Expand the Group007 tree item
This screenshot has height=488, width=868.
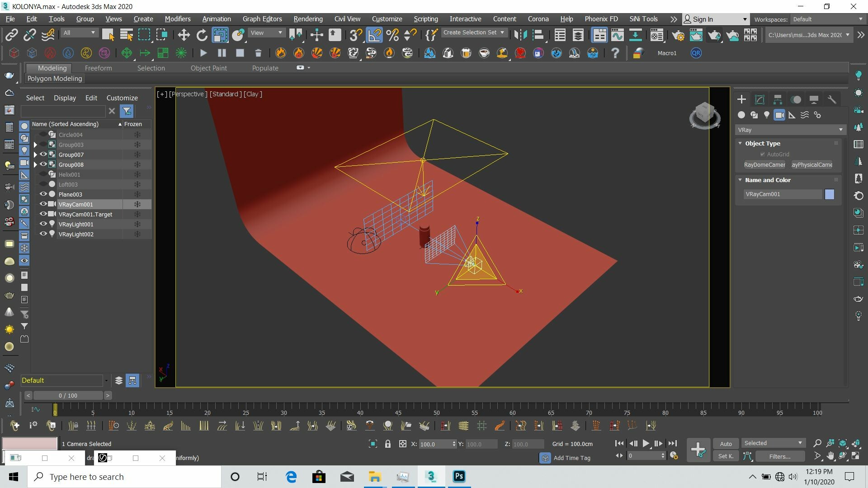pos(35,155)
